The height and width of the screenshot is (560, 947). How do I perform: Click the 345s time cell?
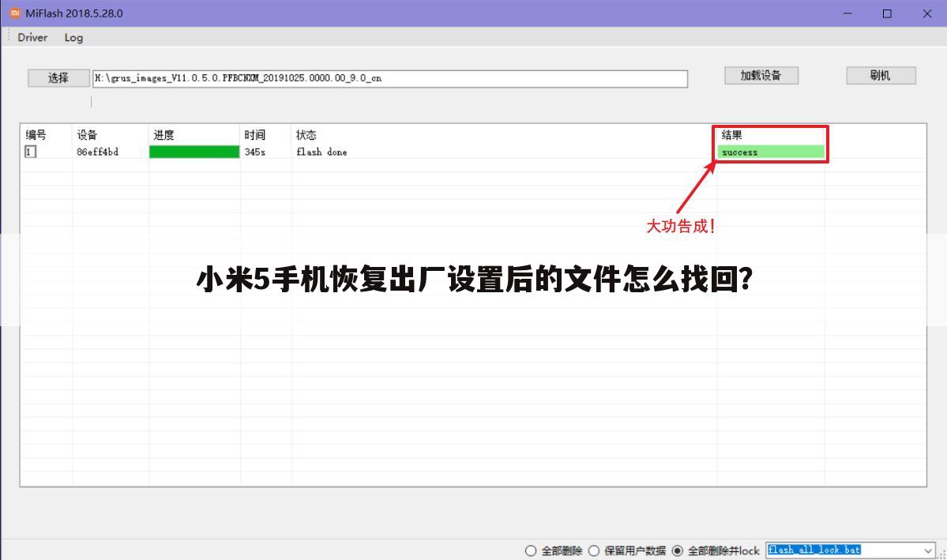click(255, 152)
